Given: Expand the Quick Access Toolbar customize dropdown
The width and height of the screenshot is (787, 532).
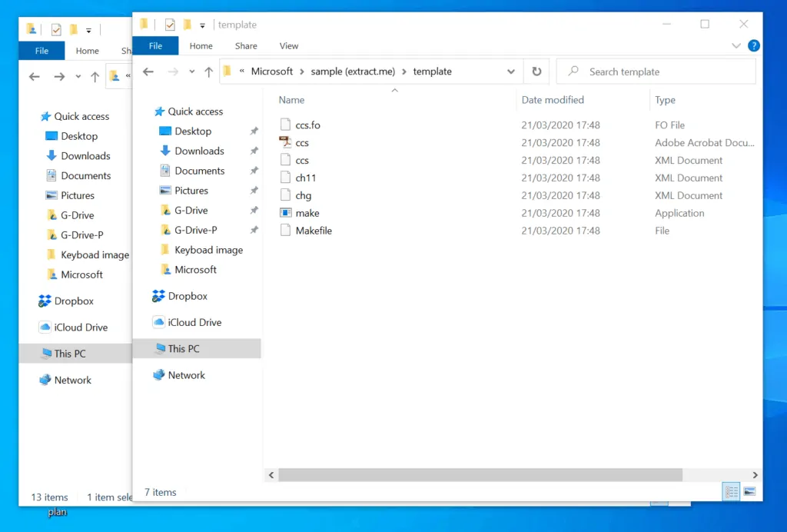Looking at the screenshot, I should click(x=201, y=25).
